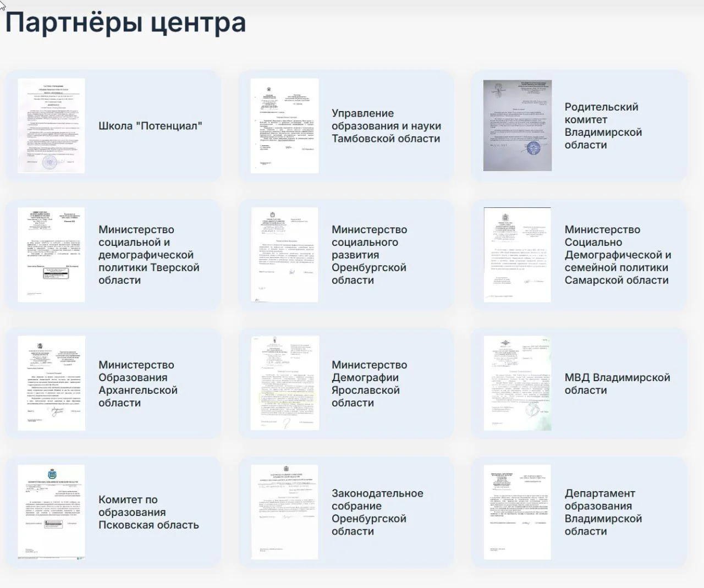The width and height of the screenshot is (704, 588).
Task: View the МВД Владимирской области letter thumbnail
Action: pyautogui.click(x=518, y=383)
